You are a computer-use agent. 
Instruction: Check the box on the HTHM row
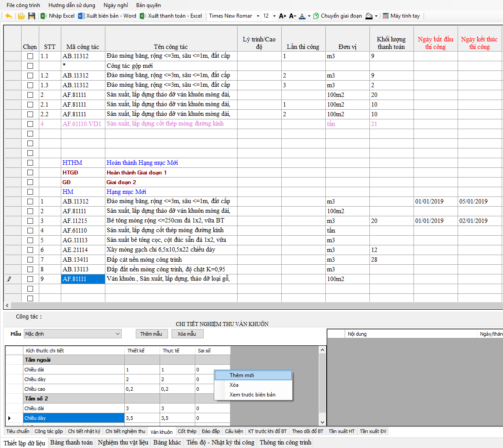click(x=30, y=163)
